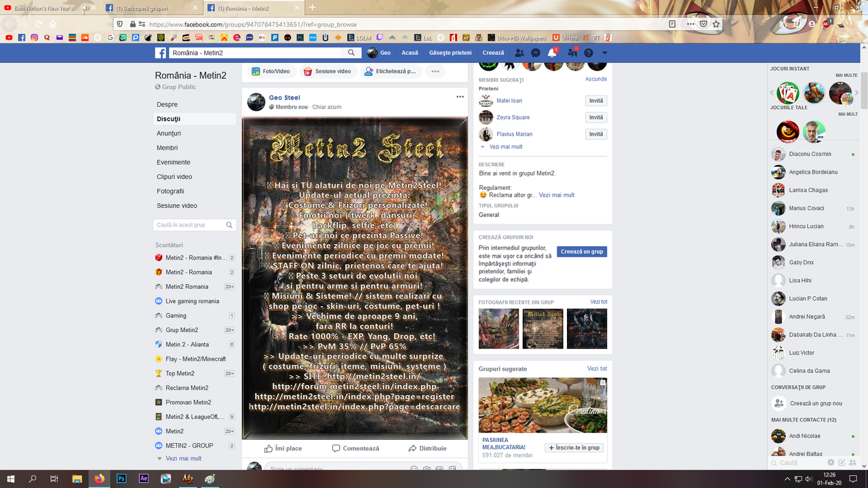Click the 'Caută în acest grup' search field
Screen dimensions: 868x488
tap(195, 225)
